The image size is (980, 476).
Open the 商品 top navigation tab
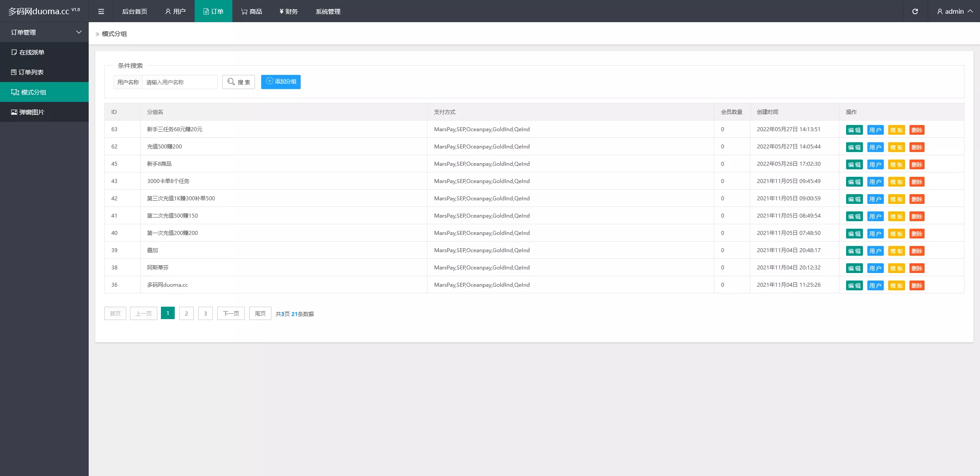251,12
